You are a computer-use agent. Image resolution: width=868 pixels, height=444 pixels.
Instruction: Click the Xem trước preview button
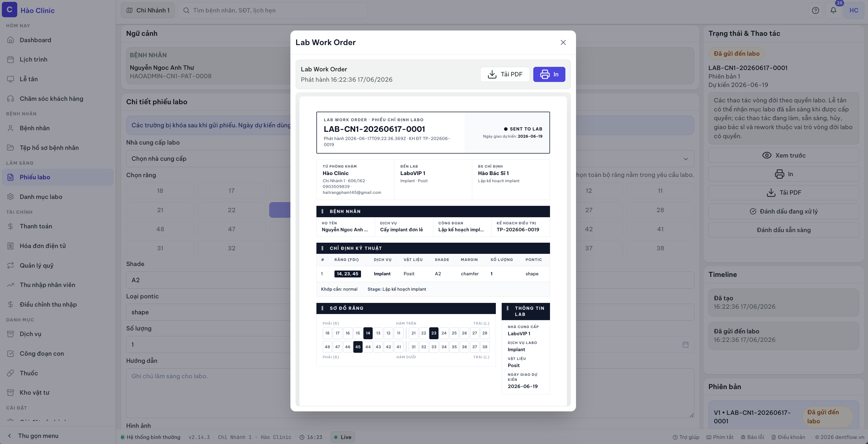click(x=783, y=155)
